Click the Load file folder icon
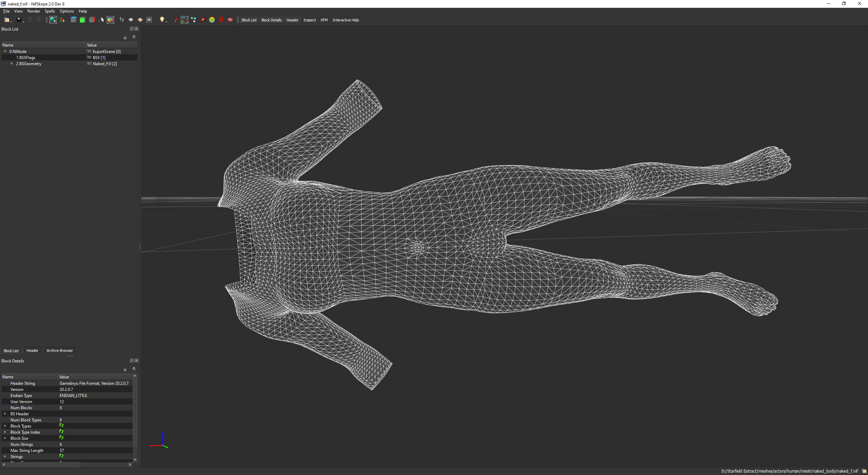 click(x=6, y=20)
